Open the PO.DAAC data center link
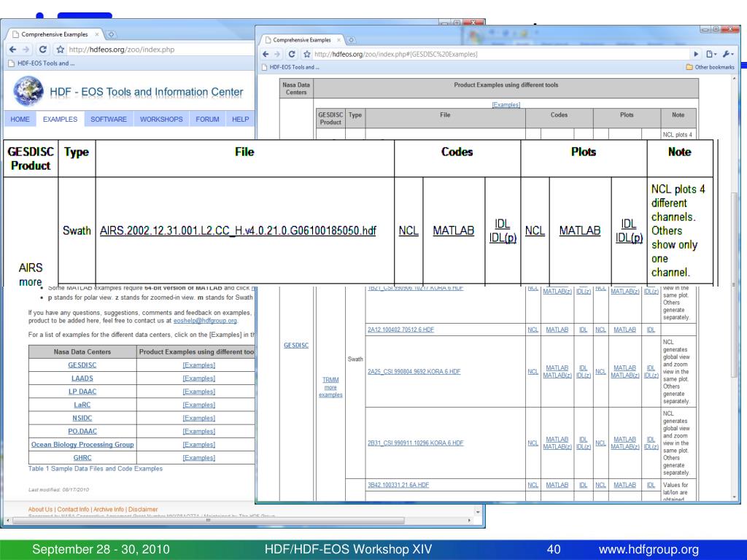The height and width of the screenshot is (560, 747). tap(82, 432)
